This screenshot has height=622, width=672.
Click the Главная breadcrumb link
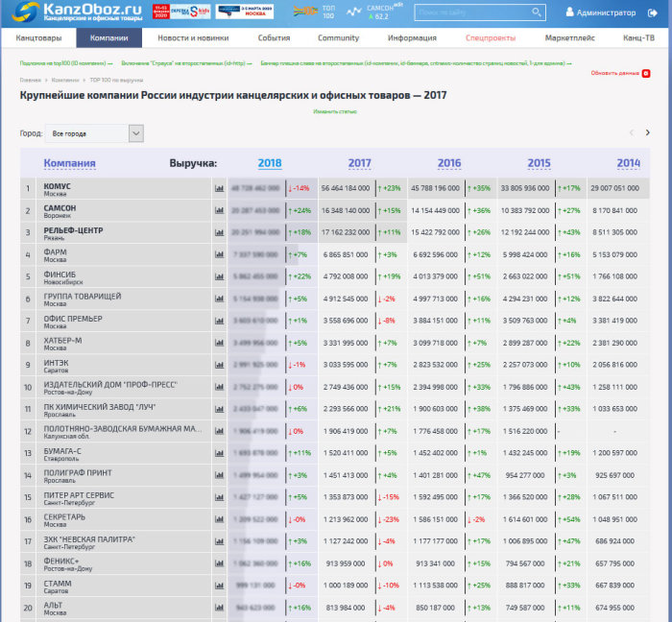[x=31, y=80]
